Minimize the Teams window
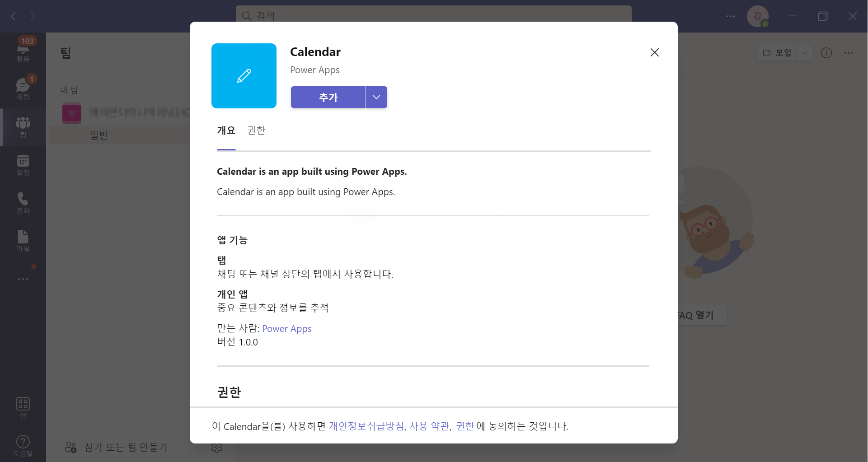This screenshot has height=462, width=868. pyautogui.click(x=793, y=16)
